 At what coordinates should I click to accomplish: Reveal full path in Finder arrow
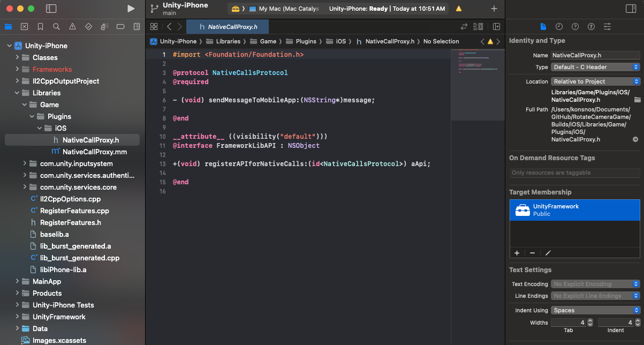click(635, 139)
